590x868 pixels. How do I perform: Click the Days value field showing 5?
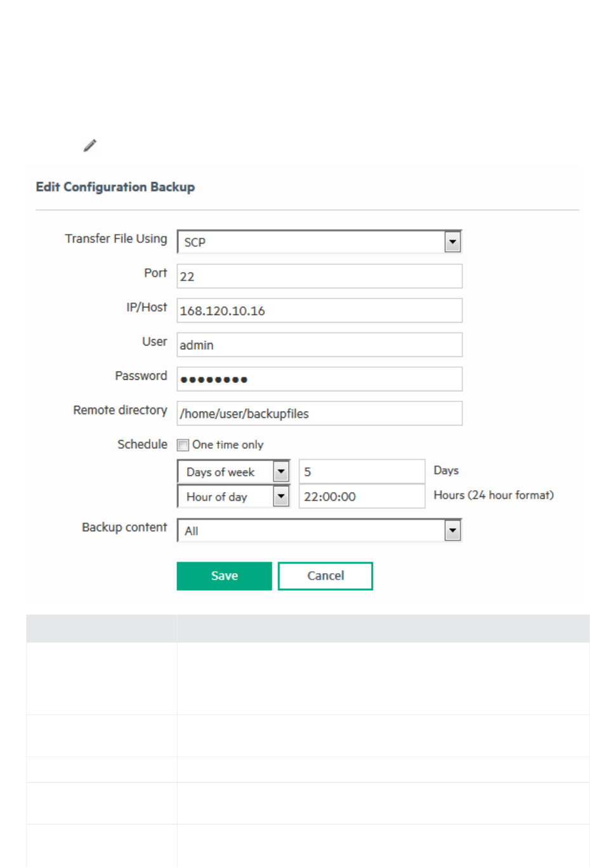point(362,472)
